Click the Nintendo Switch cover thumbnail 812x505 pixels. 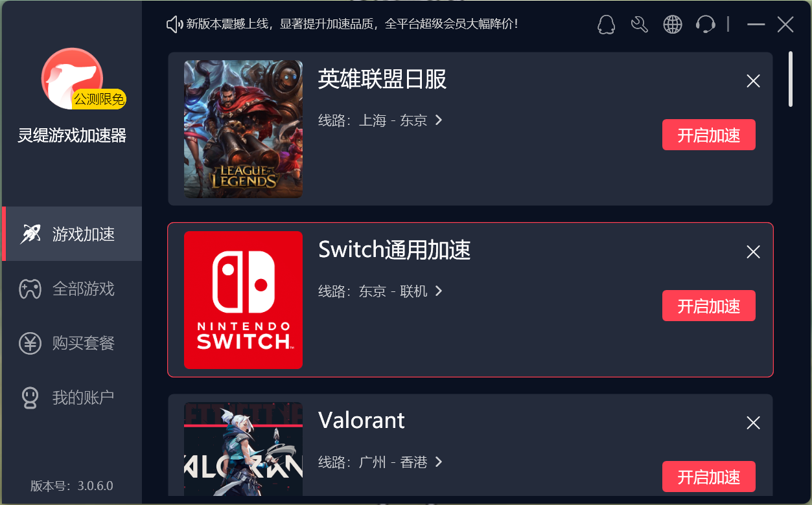243,300
